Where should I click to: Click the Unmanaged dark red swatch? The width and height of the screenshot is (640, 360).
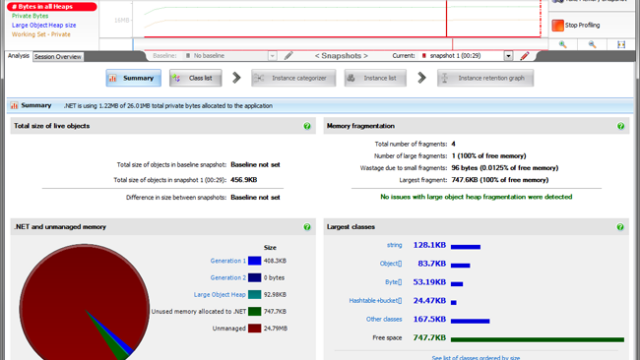254,328
